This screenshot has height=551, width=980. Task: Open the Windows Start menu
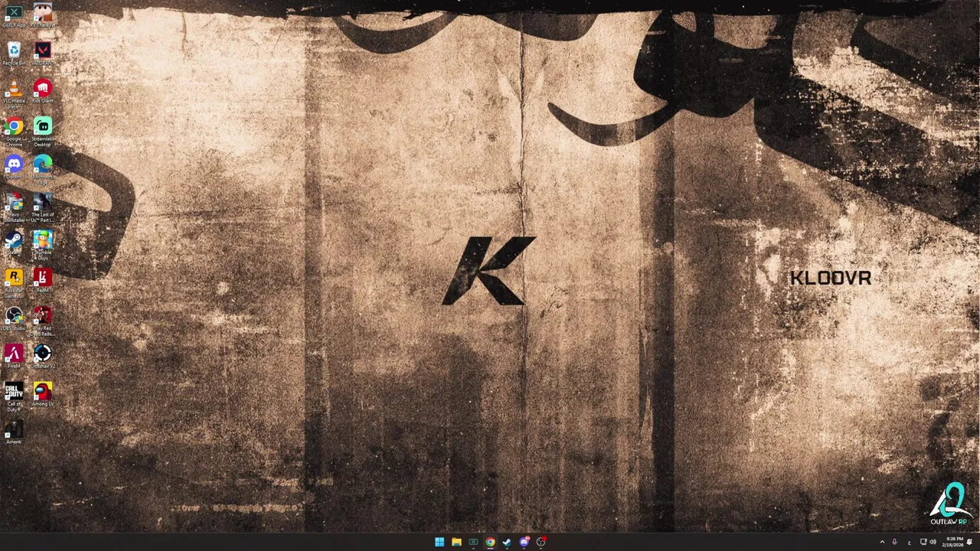[x=439, y=542]
